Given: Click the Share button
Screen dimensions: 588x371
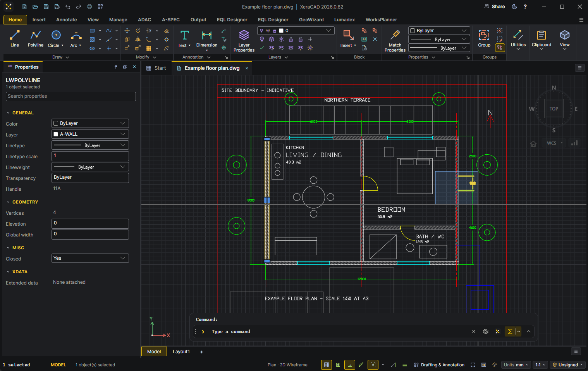Looking at the screenshot, I should (495, 7).
